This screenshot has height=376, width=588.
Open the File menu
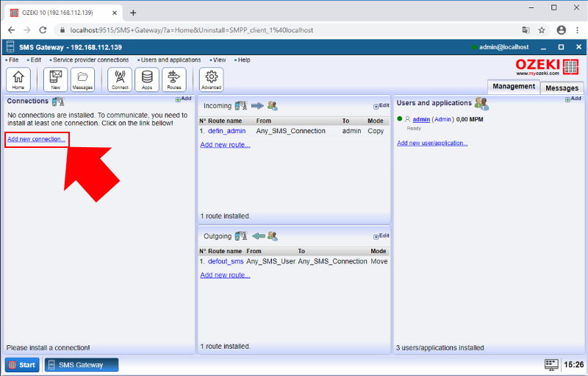click(13, 60)
